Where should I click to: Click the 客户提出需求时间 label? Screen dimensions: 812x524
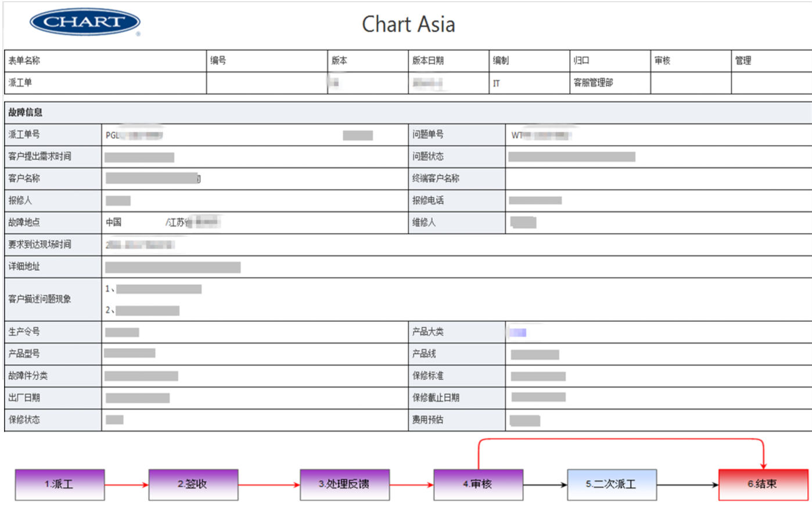coord(39,157)
